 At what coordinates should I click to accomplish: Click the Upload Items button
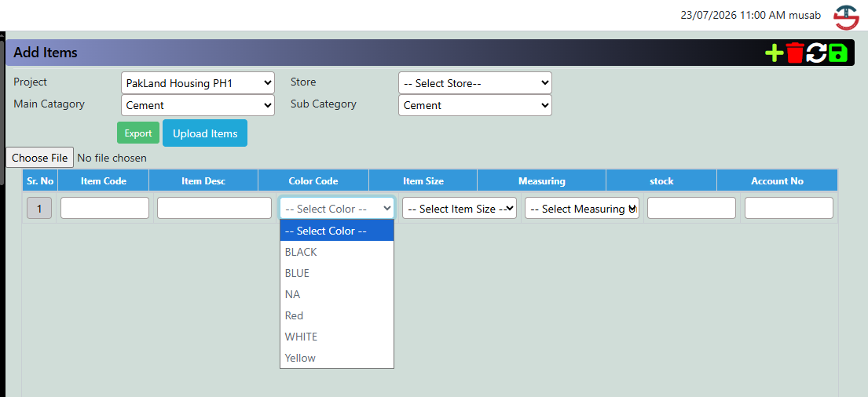205,133
